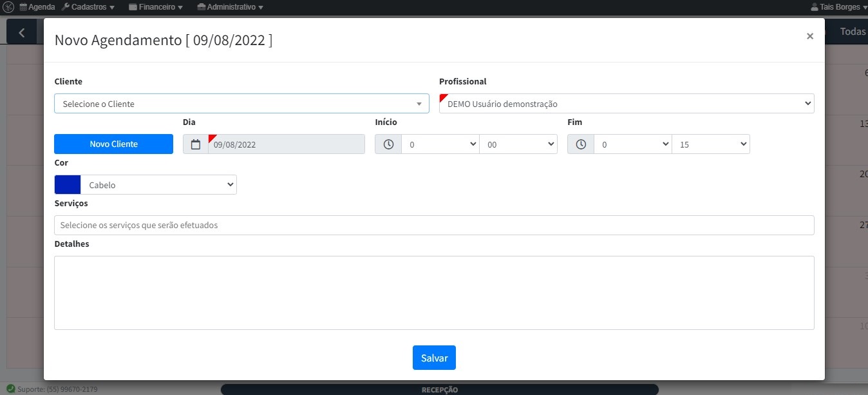Click the clock icon next to Início
The width and height of the screenshot is (868, 395).
pyautogui.click(x=388, y=144)
